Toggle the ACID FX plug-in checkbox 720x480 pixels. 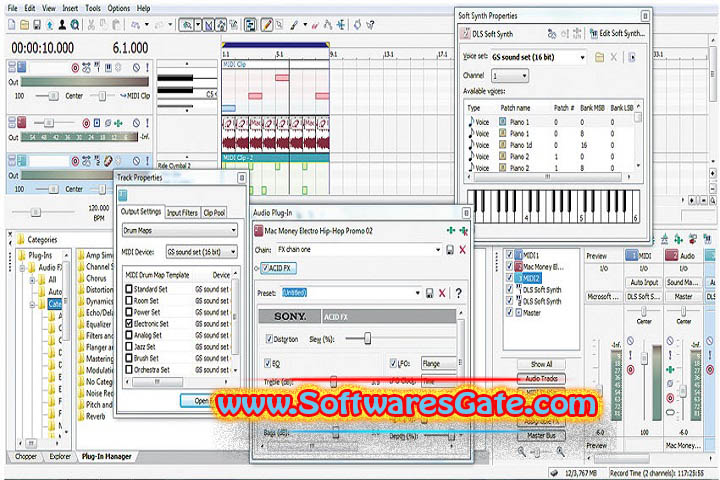coord(265,268)
